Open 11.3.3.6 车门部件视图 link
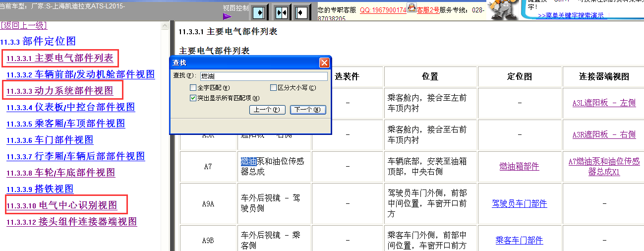 coord(50,140)
